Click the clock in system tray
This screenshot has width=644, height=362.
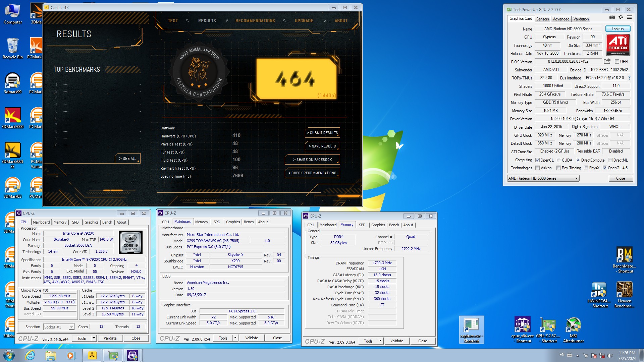627,356
